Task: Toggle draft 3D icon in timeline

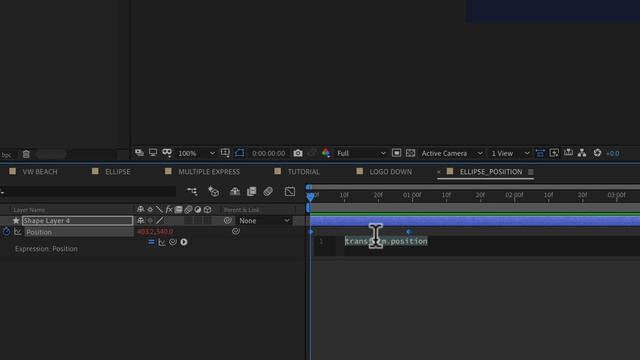Action: click(x=213, y=191)
